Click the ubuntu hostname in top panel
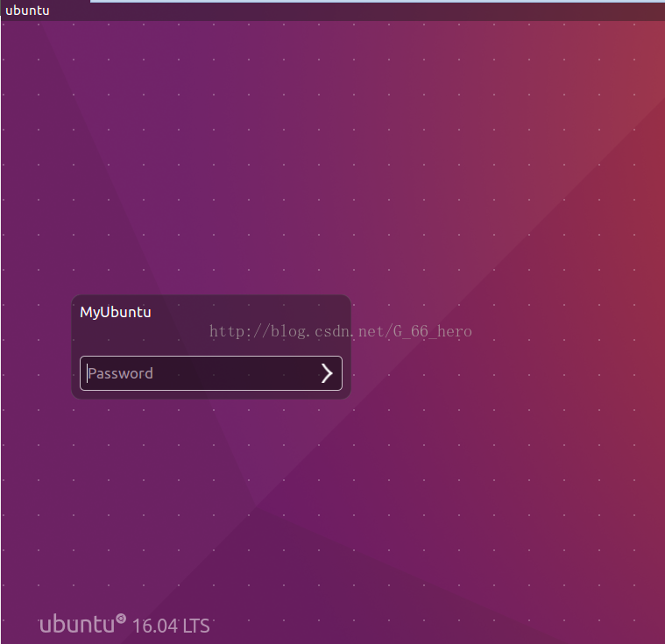This screenshot has width=665, height=644. click(27, 11)
